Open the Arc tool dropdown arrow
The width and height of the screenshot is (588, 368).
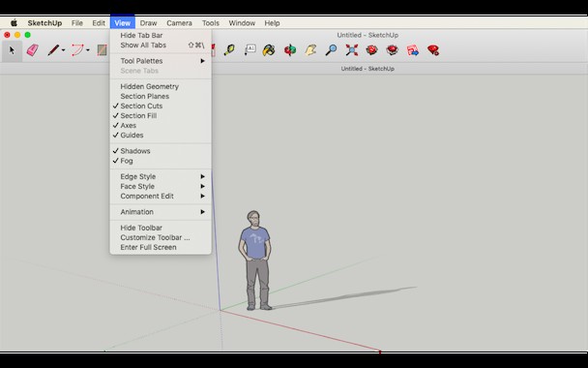[x=88, y=50]
